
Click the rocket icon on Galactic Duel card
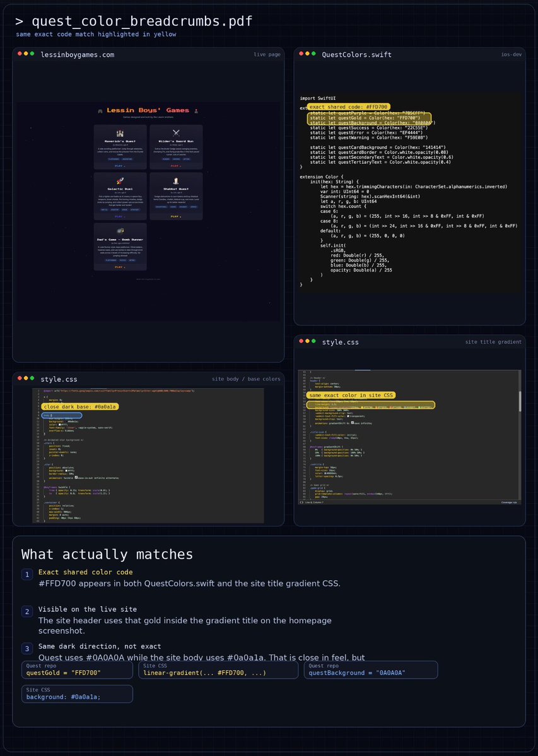(120, 181)
